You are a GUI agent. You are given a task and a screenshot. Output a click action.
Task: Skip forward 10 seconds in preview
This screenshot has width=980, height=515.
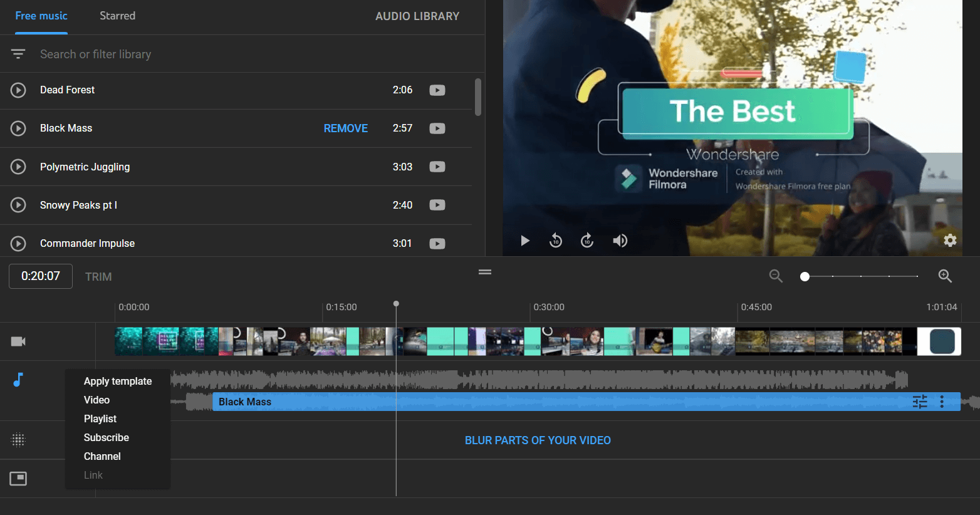click(587, 241)
